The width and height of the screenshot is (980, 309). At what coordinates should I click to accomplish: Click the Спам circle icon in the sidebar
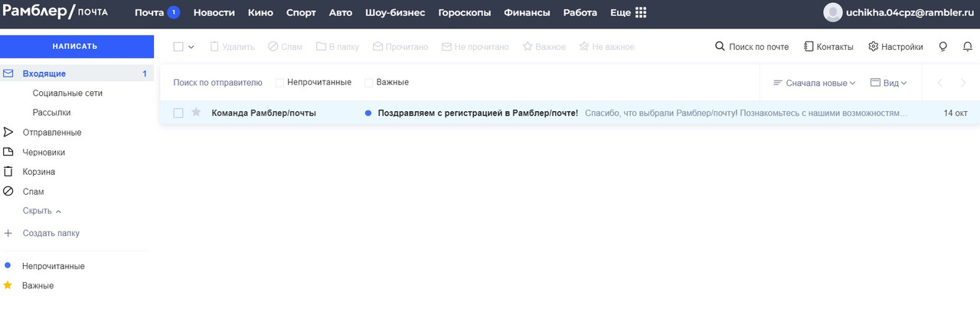[8, 192]
